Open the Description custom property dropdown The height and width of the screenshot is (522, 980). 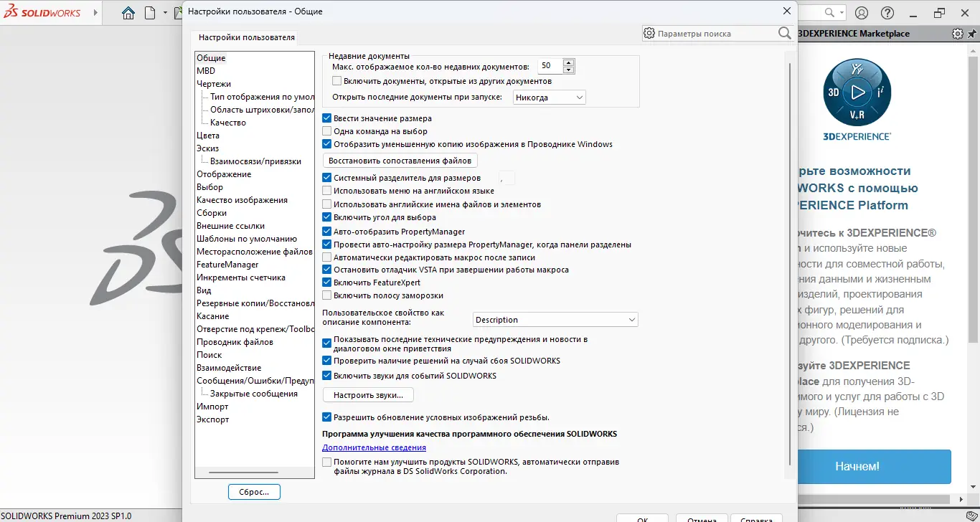click(555, 320)
